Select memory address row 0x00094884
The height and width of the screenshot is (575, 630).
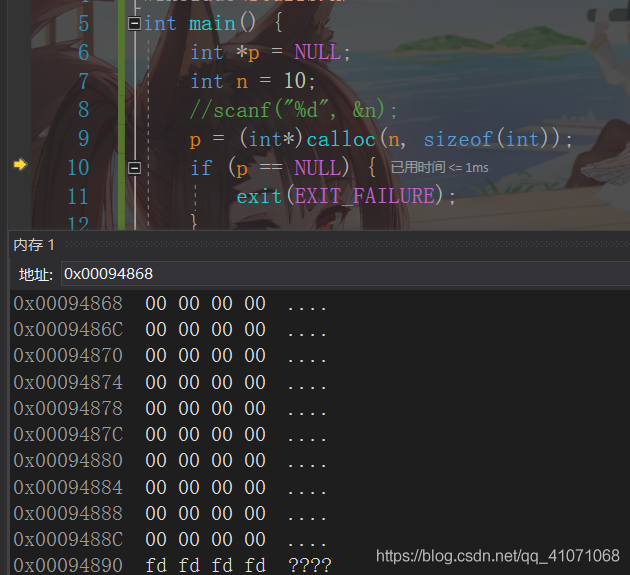click(x=170, y=487)
